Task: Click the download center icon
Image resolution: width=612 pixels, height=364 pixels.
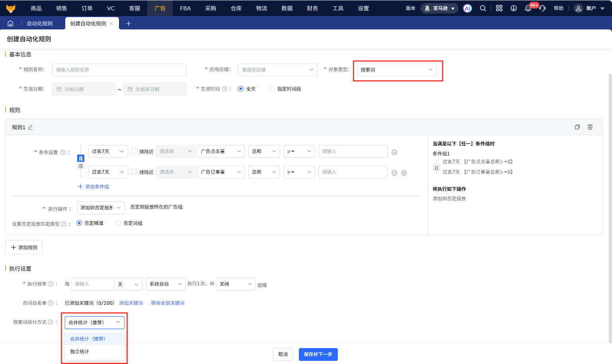Action: [514, 8]
